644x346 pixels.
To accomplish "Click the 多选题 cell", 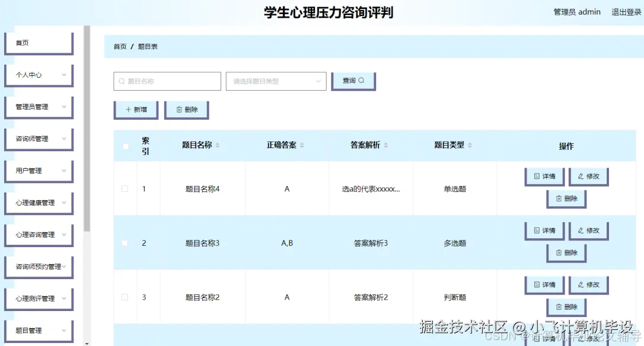I will point(455,243).
